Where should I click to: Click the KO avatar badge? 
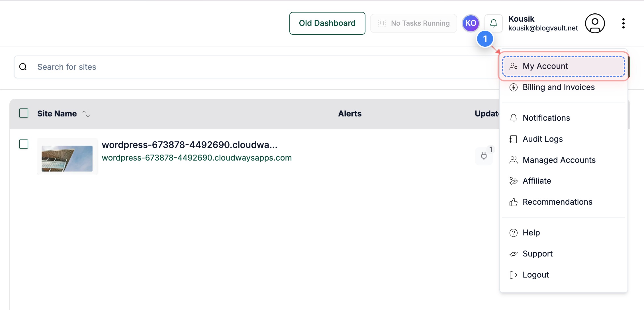[471, 23]
